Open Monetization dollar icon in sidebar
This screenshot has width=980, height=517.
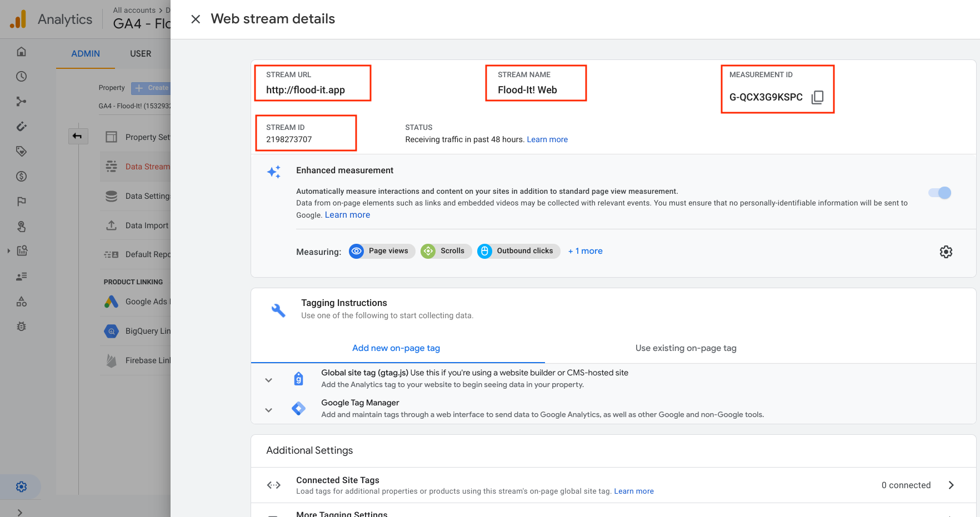(x=21, y=177)
